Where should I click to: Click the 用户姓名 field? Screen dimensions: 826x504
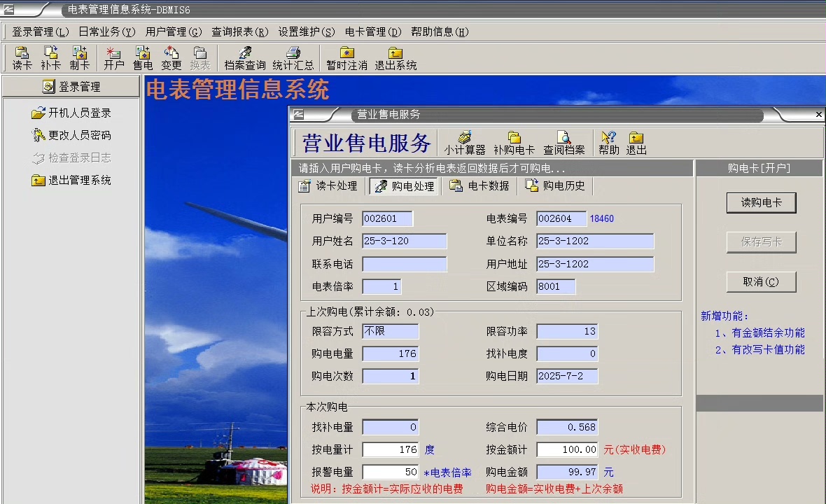404,241
